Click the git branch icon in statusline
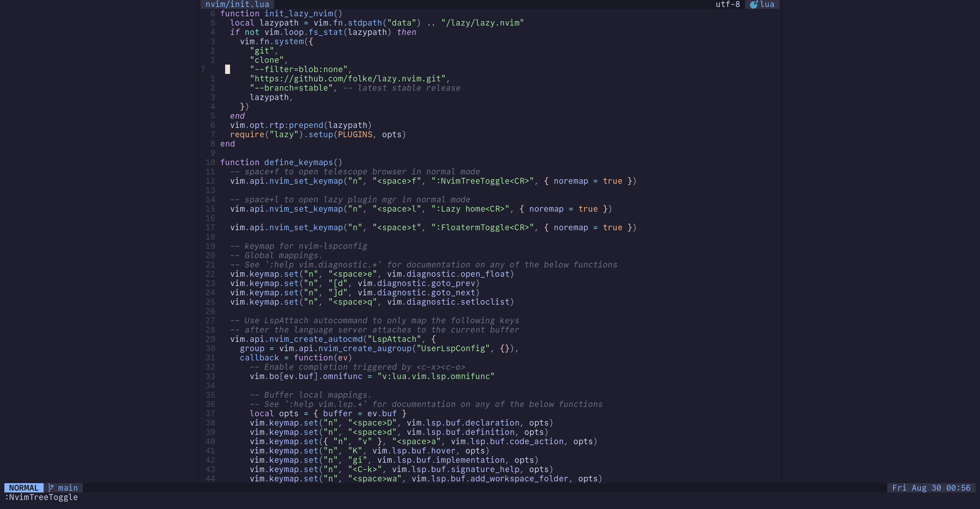980x509 pixels. (51, 488)
